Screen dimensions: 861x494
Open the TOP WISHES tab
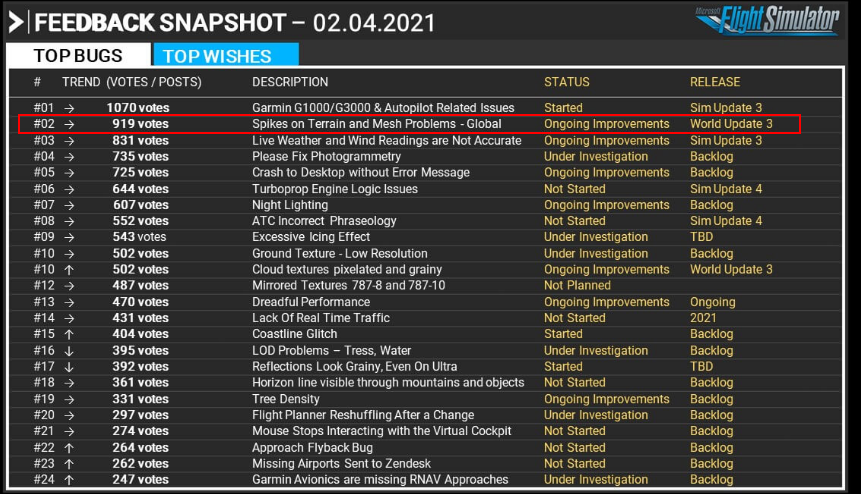226,55
